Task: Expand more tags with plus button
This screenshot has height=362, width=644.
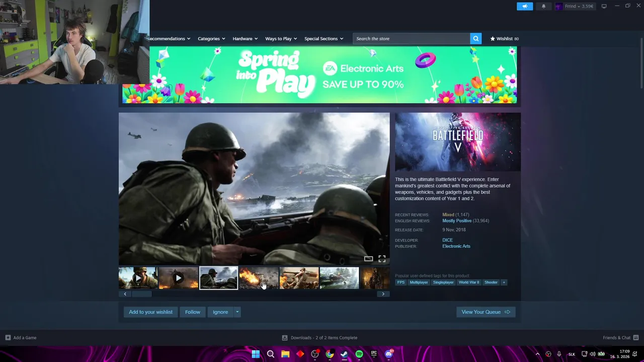Action: point(504,283)
